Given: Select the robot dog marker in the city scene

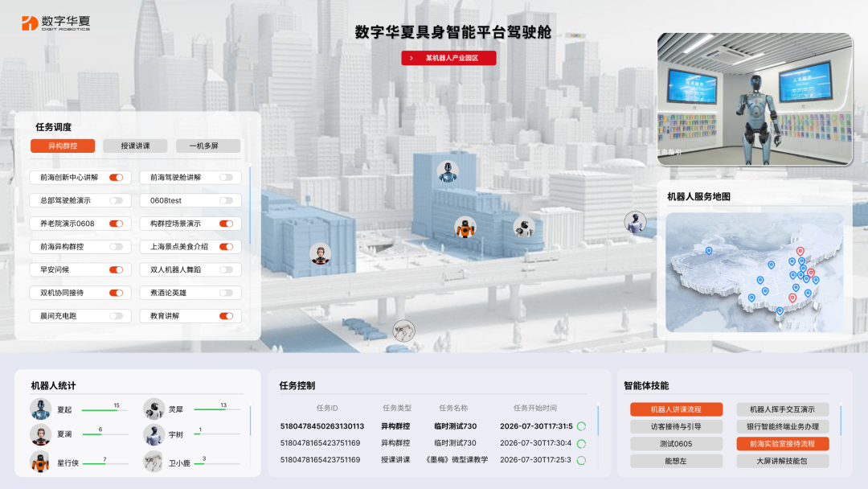Looking at the screenshot, I should click(x=403, y=331).
